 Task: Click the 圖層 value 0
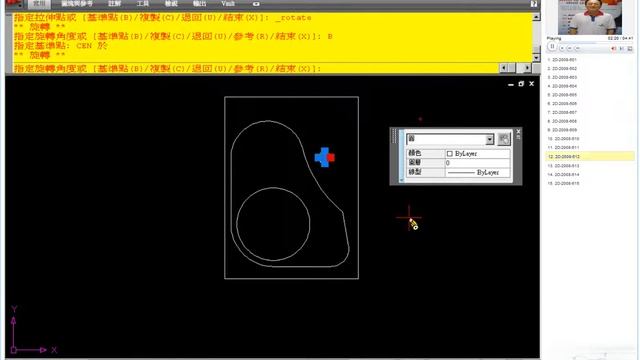click(x=478, y=163)
